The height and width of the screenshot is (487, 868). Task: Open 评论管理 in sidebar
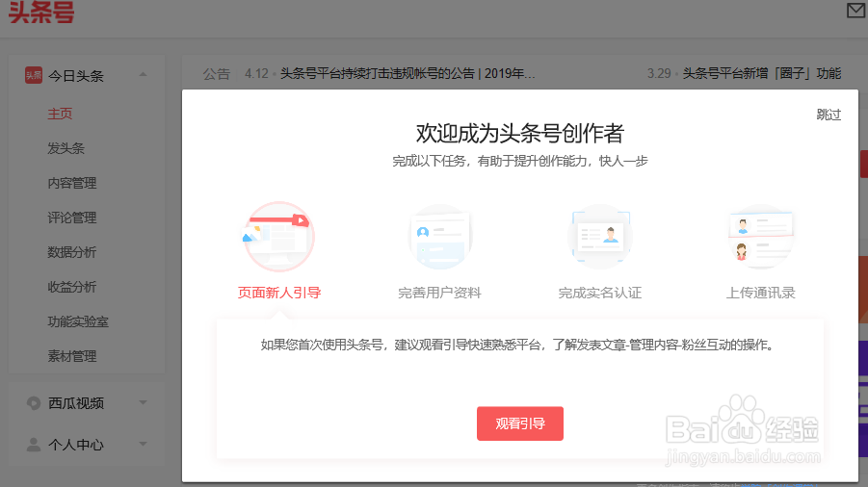[x=72, y=218]
